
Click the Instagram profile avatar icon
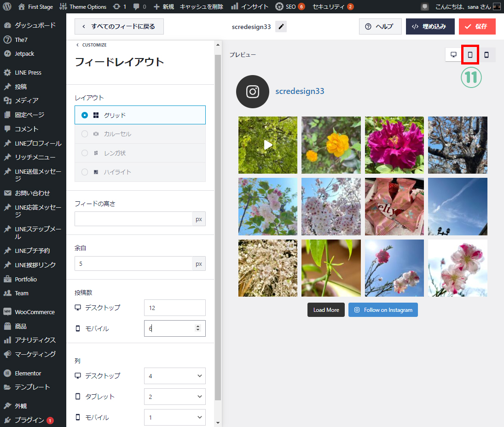[252, 92]
